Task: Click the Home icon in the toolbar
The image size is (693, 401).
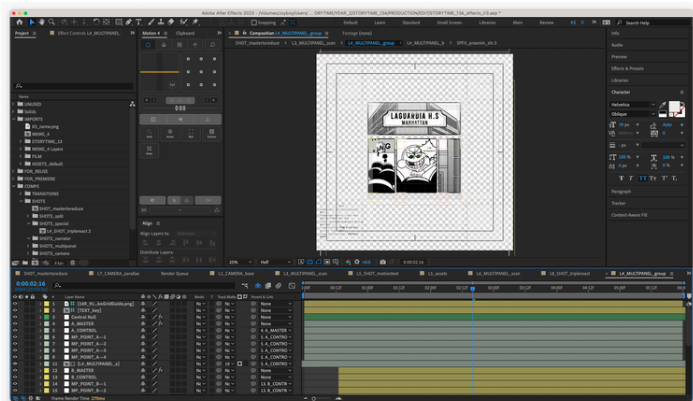Action: coord(19,22)
